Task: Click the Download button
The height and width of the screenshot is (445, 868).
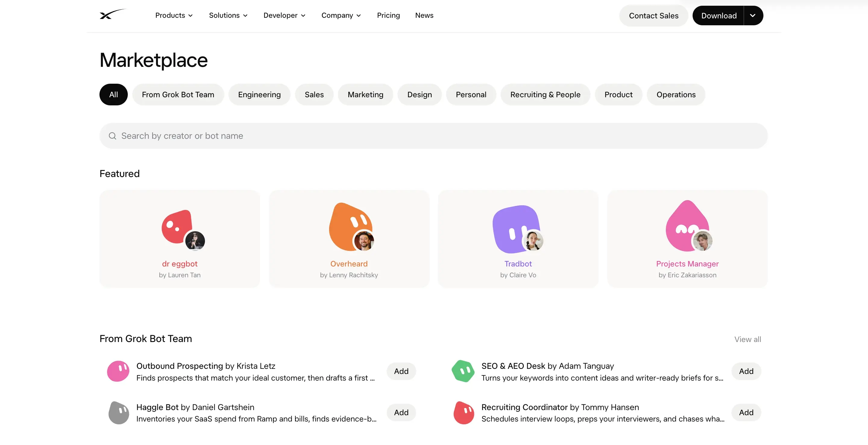Action: pos(719,15)
